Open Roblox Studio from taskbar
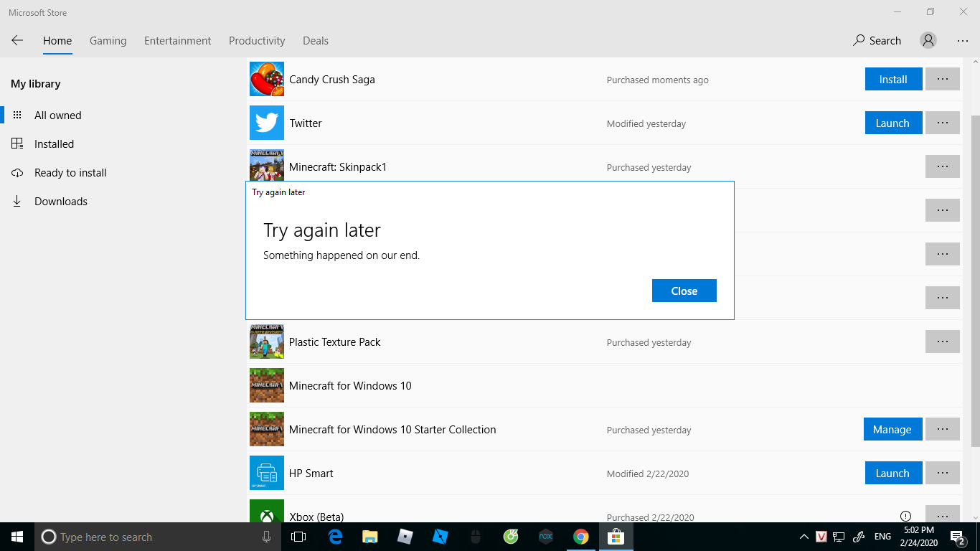980x551 pixels. coord(440,537)
